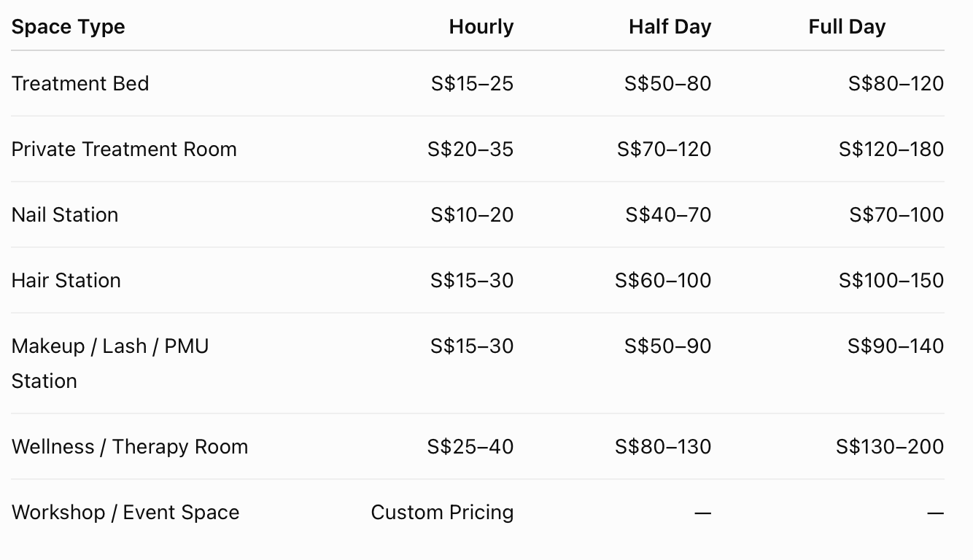Click the Hourly column header
This screenshot has width=973, height=560.
(481, 27)
